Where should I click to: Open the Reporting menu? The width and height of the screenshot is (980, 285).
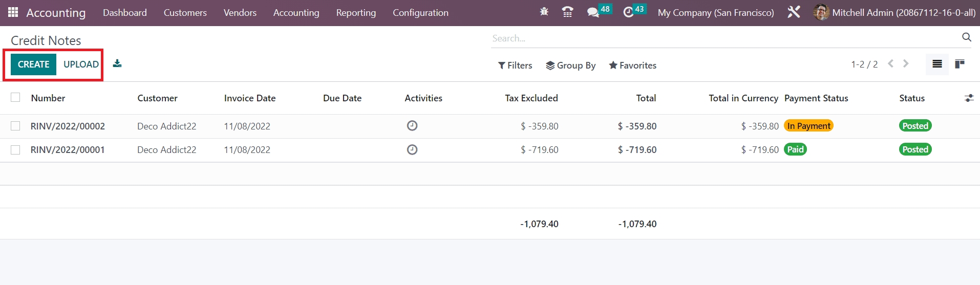tap(356, 13)
